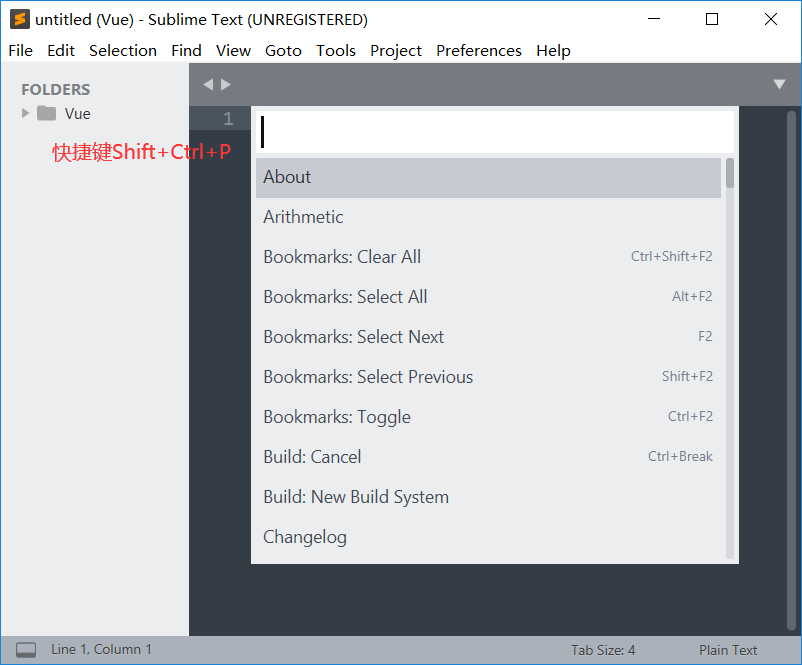Expand the Vue folder in FOLDERS sidebar
802x665 pixels.
tap(23, 113)
